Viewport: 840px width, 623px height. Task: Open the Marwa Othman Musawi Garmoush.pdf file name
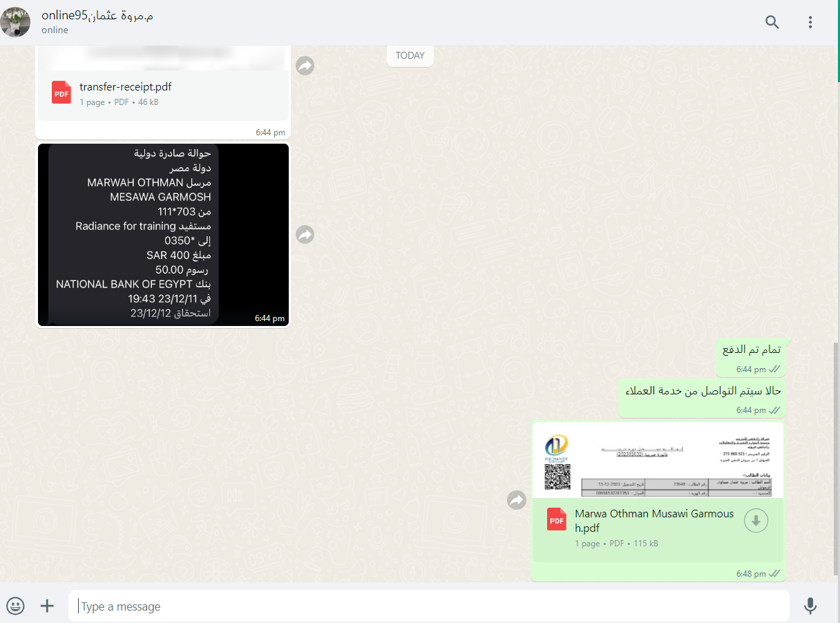(654, 521)
